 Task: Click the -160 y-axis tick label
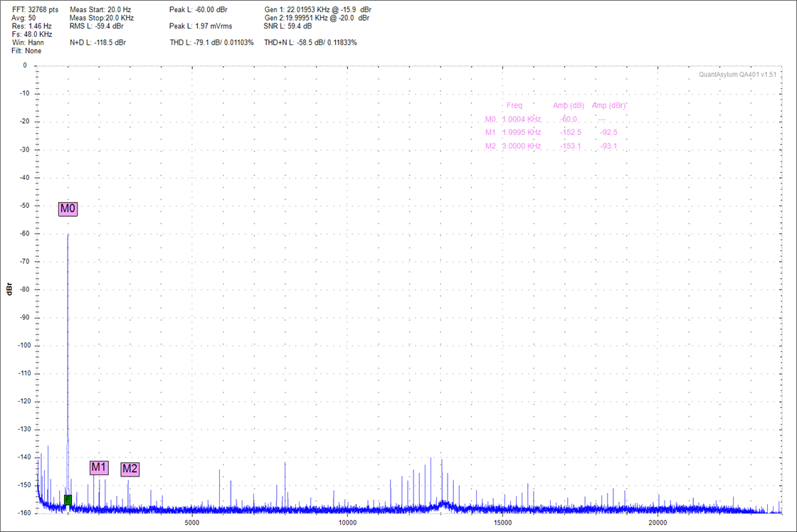pyautogui.click(x=23, y=513)
